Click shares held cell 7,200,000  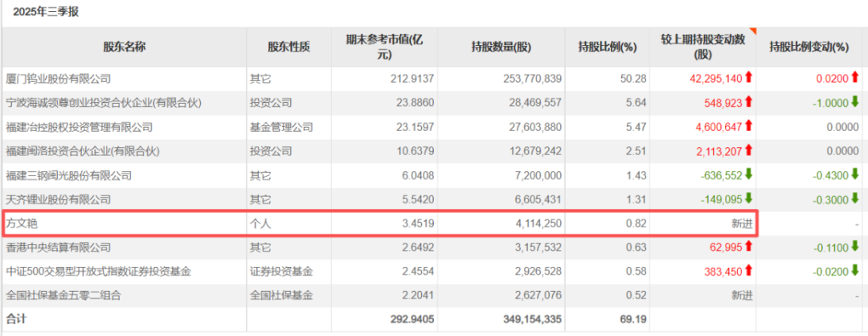[x=536, y=176]
